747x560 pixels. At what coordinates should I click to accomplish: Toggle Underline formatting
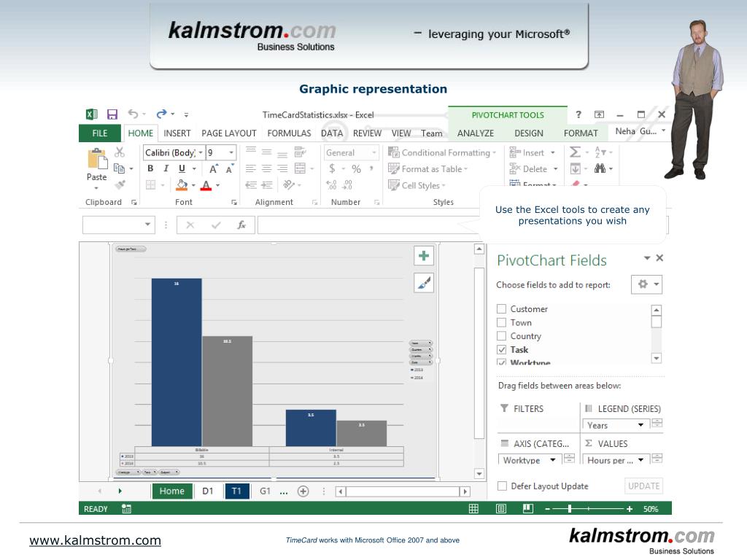182,168
